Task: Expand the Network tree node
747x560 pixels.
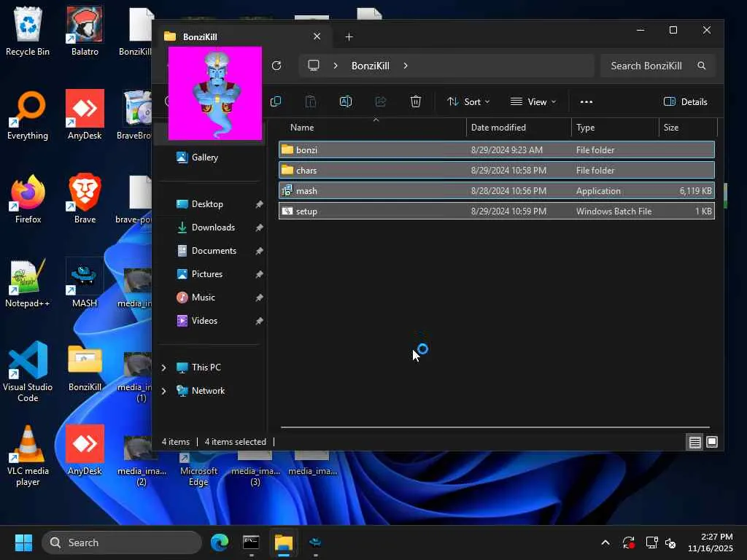Action: [x=164, y=391]
